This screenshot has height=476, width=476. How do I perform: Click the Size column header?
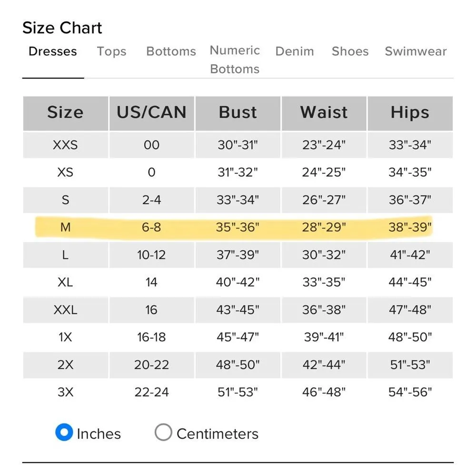point(65,113)
